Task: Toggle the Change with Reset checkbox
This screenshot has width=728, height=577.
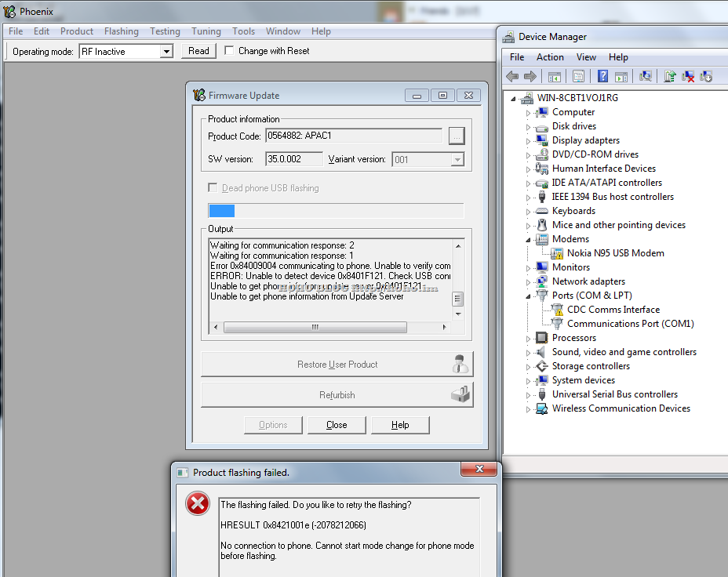Action: pos(229,50)
